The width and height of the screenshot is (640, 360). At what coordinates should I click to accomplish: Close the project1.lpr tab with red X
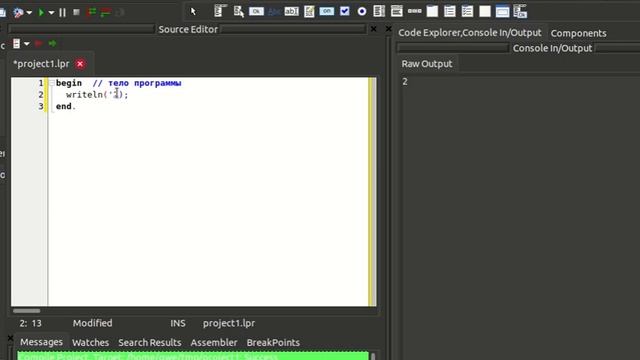[80, 64]
